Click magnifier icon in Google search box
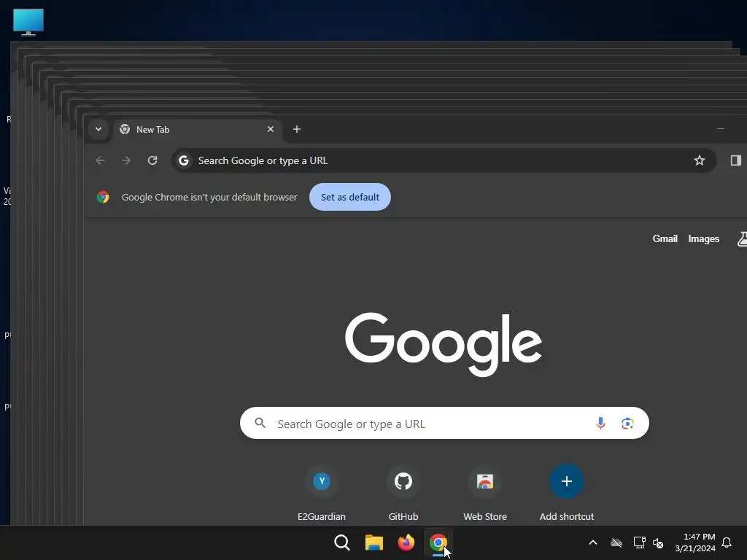The height and width of the screenshot is (560, 747). click(260, 423)
